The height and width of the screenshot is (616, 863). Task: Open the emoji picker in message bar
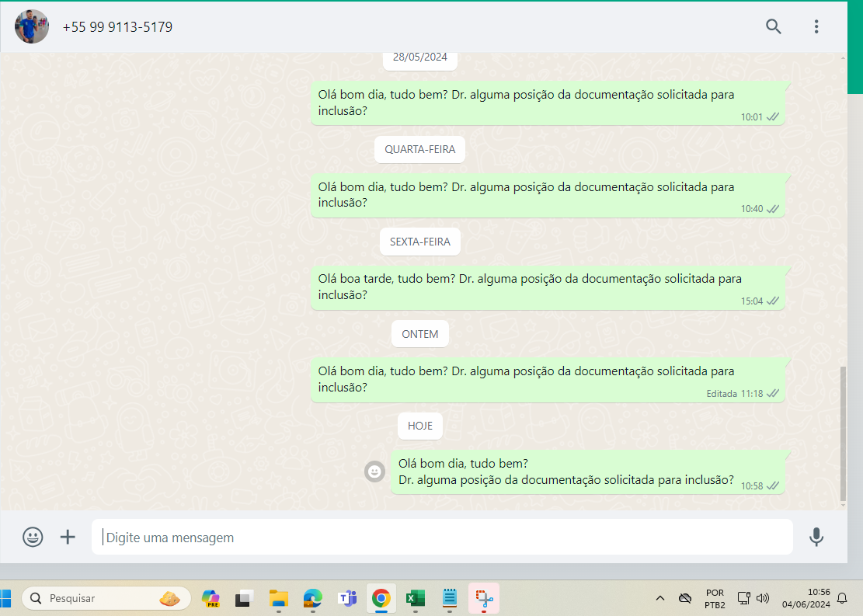[33, 537]
